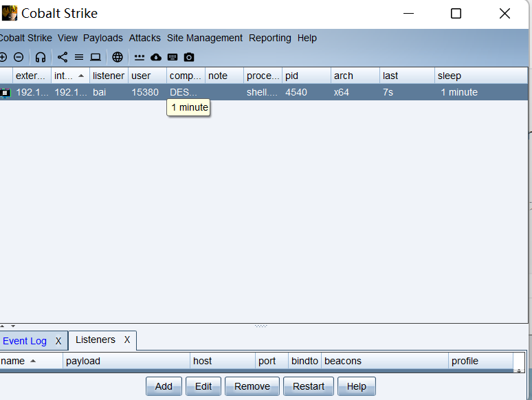Select the Listeners tab

96,340
